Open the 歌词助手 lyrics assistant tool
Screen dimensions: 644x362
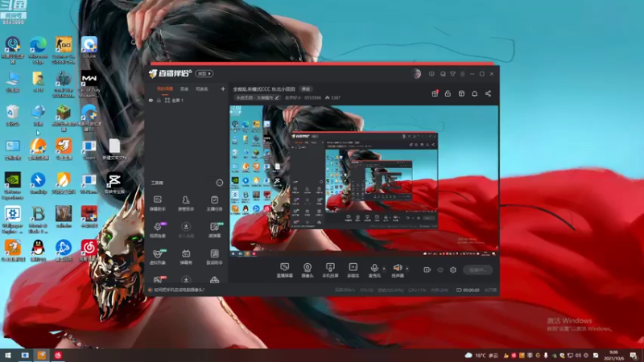[x=214, y=257]
